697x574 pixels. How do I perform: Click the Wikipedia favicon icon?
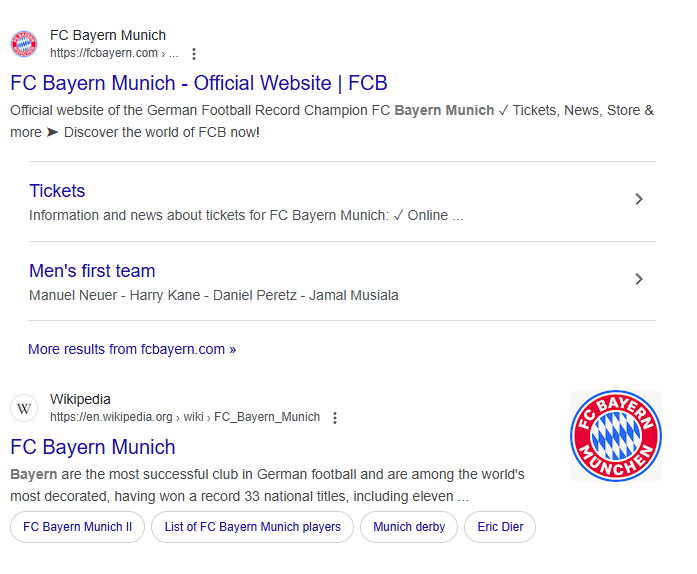[x=24, y=408]
